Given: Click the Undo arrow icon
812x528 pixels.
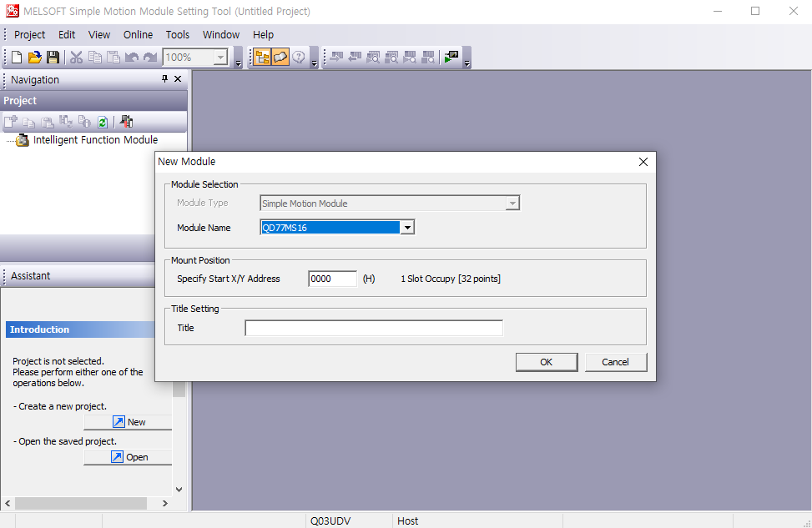Looking at the screenshot, I should pos(132,57).
